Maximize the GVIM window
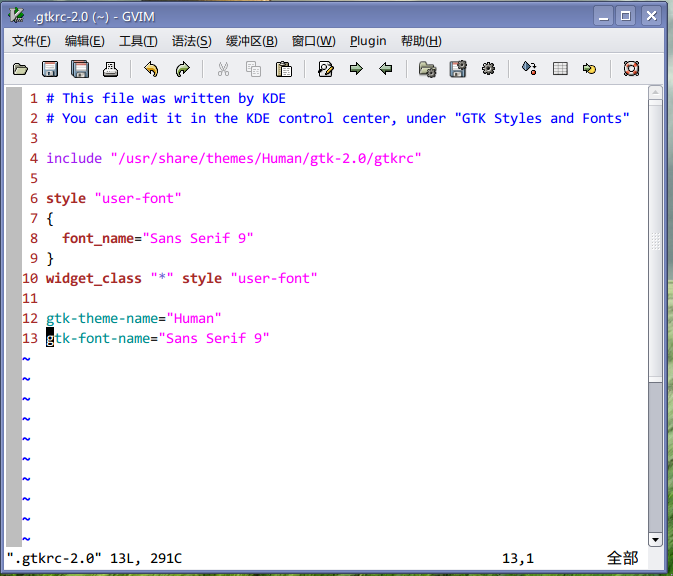 coord(626,16)
